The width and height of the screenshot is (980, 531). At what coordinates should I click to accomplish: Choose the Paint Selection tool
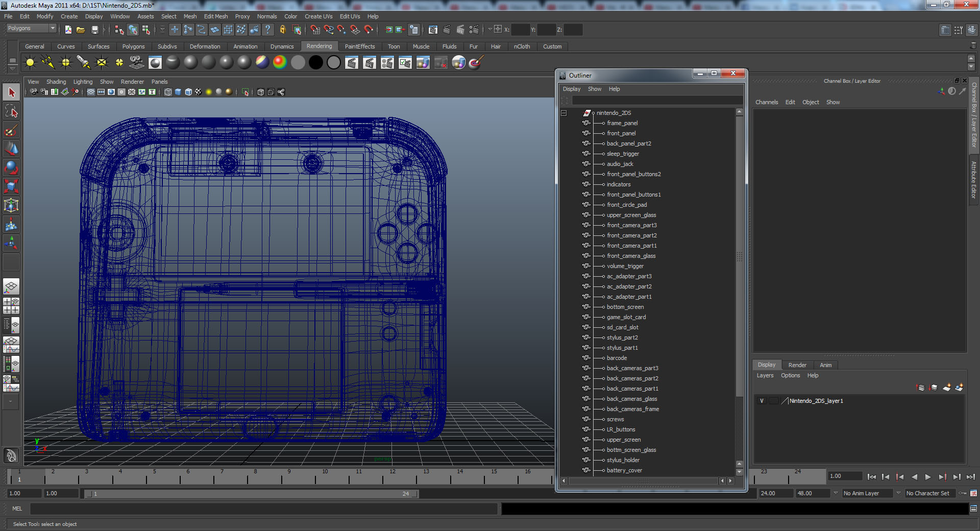11,130
